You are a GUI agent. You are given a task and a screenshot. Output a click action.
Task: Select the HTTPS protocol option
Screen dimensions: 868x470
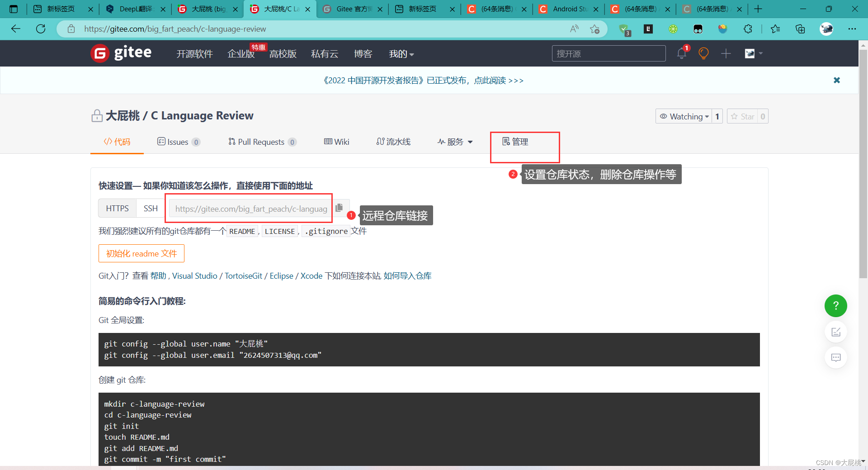pyautogui.click(x=117, y=208)
